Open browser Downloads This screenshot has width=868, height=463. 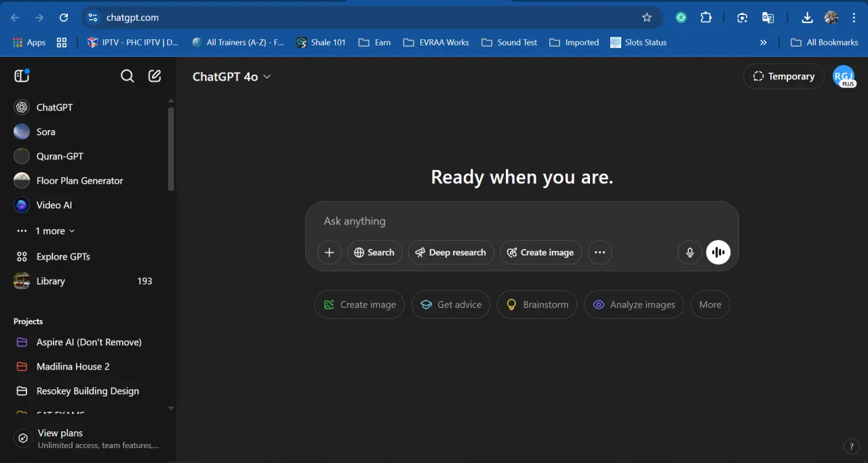click(x=807, y=18)
